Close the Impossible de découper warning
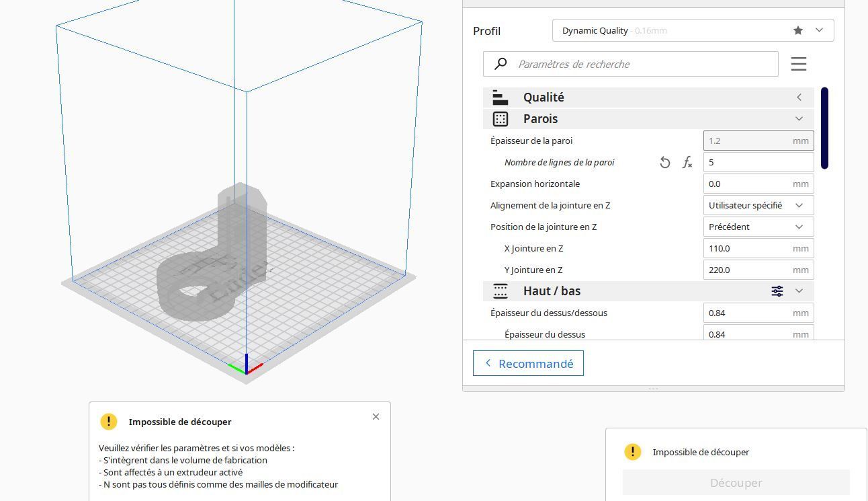Image resolution: width=868 pixels, height=501 pixels. (376, 416)
